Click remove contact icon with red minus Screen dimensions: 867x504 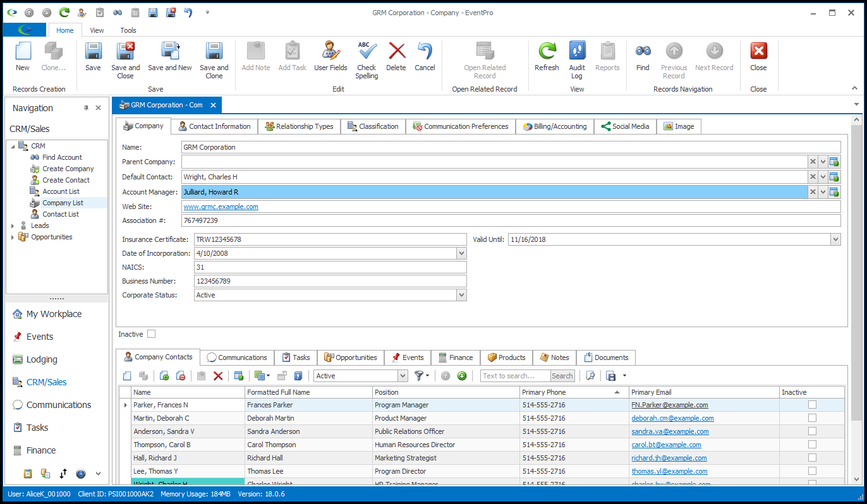point(181,376)
